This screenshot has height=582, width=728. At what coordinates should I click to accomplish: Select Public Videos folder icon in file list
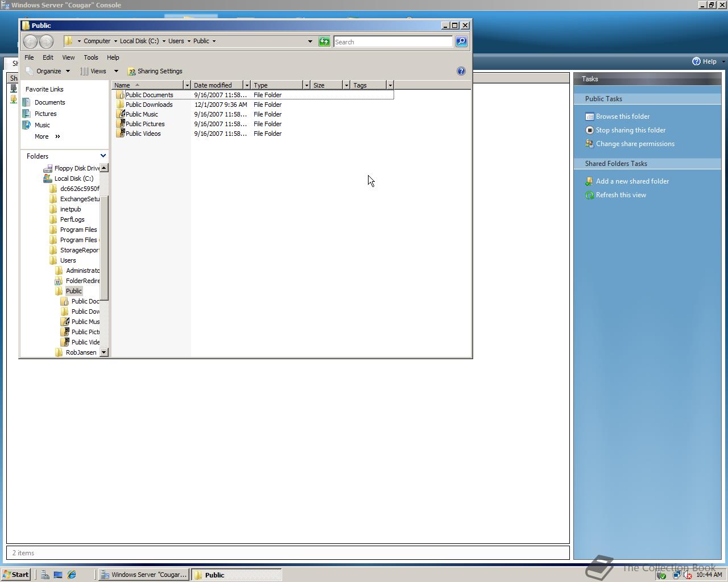coord(120,134)
